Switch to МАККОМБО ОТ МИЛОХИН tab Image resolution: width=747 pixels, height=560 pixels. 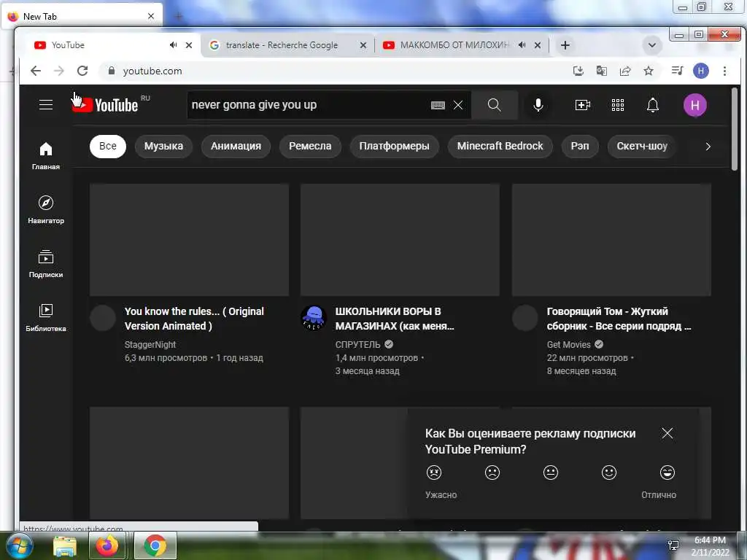(x=455, y=44)
